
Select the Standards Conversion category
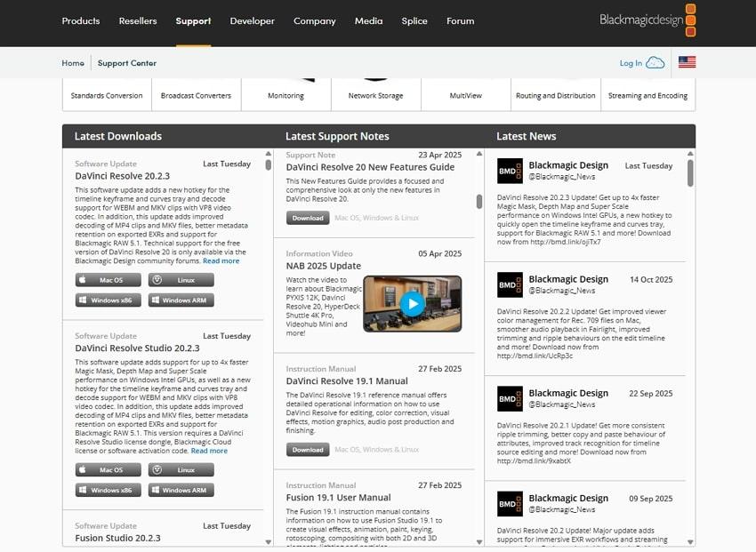107,95
